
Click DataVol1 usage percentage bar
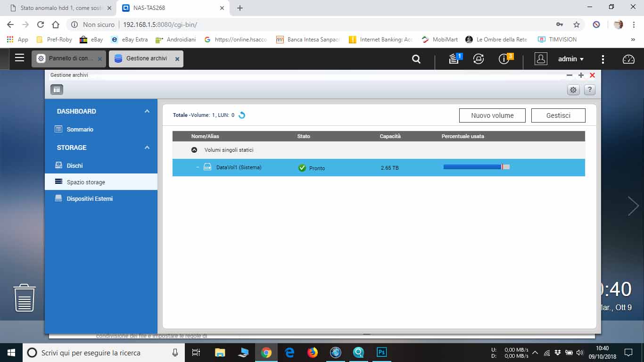pos(476,167)
